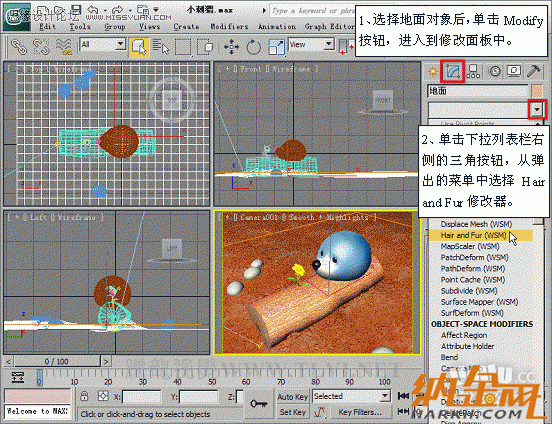Choose the Rectangular Selection Region icon
The width and height of the screenshot is (552, 424).
click(183, 47)
